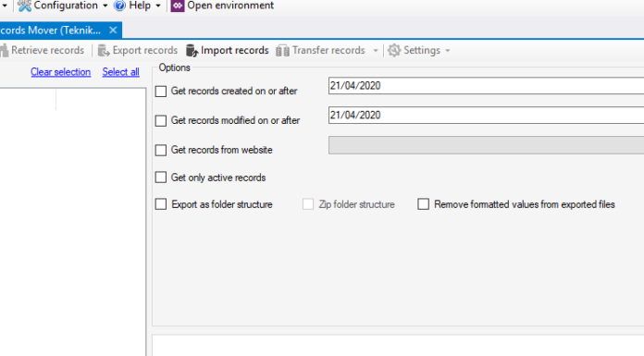Click the blue Help question mark icon
The image size is (644, 356).
(119, 6)
